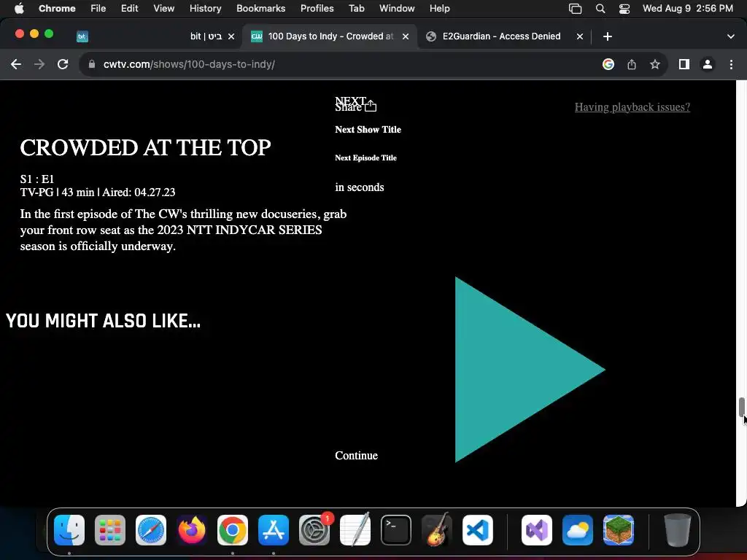
Task: Open System Settings from the Dock
Action: point(314,530)
